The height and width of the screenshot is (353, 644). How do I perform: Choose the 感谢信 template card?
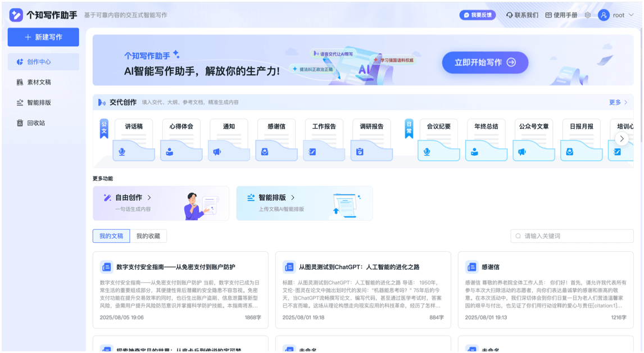pyautogui.click(x=276, y=139)
